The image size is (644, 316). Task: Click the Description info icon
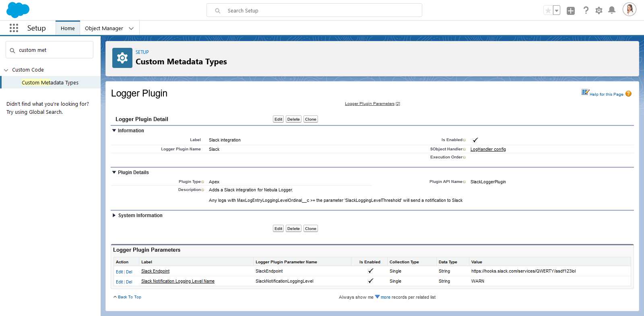(x=202, y=190)
